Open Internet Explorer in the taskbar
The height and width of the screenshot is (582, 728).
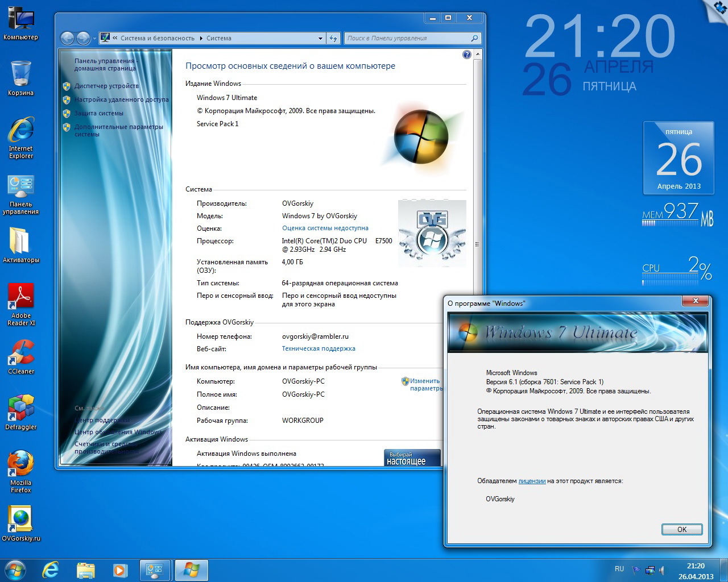(x=51, y=570)
